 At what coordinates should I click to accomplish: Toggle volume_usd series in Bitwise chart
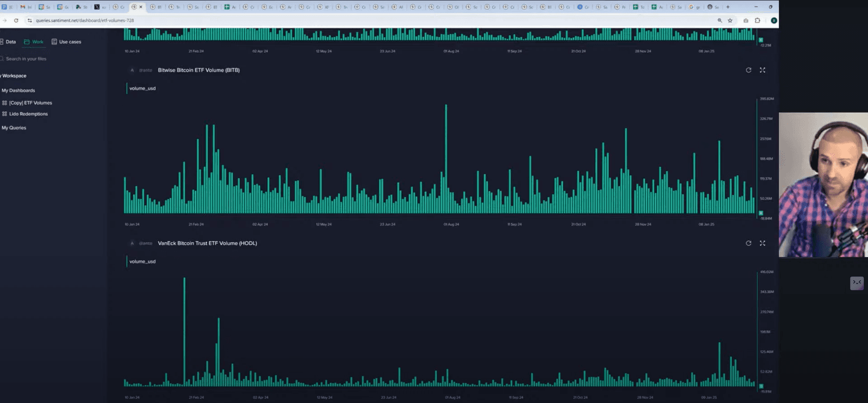pyautogui.click(x=142, y=89)
